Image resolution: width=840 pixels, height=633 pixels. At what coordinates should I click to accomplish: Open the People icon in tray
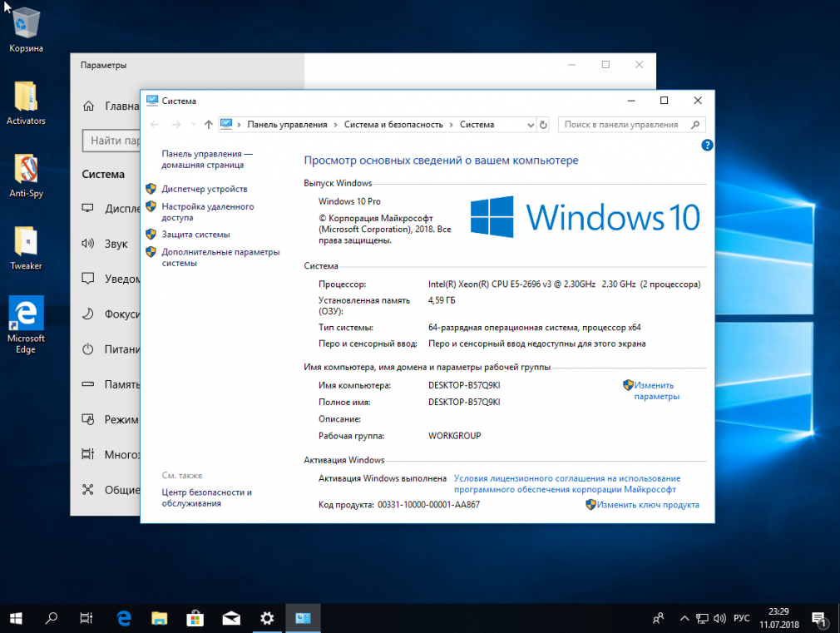659,619
